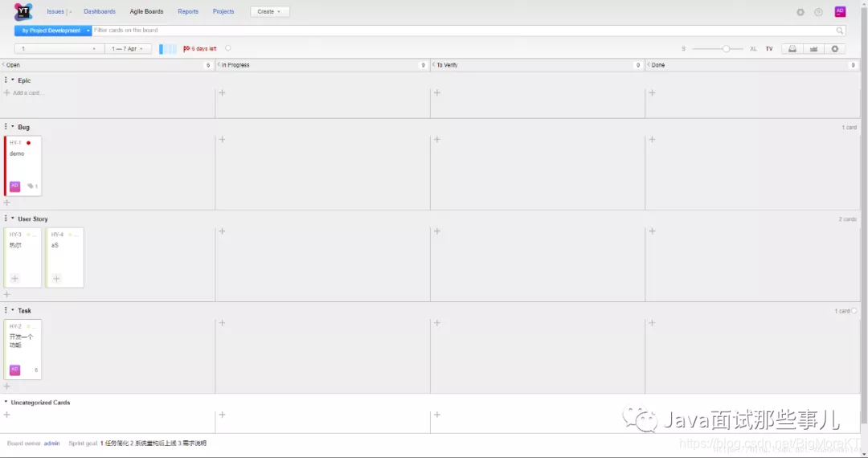868x458 pixels.
Task: Go to Agile Boards in top navigation
Action: [147, 11]
